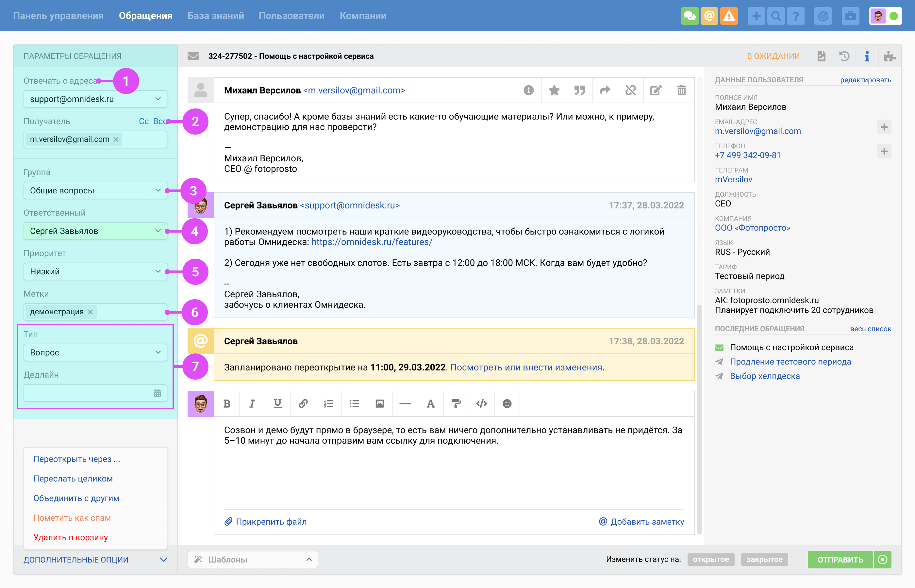915x588 pixels.
Task: Expand the Группа dropdown Общие вопросы
Action: [x=95, y=190]
